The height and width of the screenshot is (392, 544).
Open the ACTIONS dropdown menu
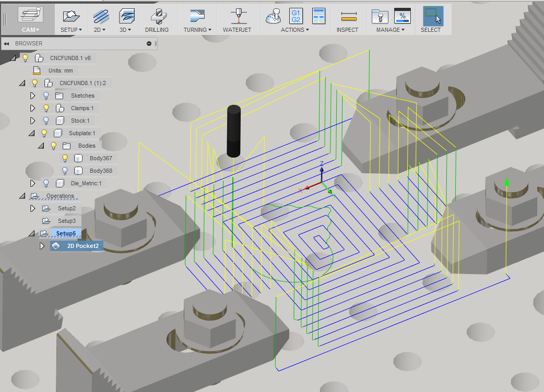[295, 30]
